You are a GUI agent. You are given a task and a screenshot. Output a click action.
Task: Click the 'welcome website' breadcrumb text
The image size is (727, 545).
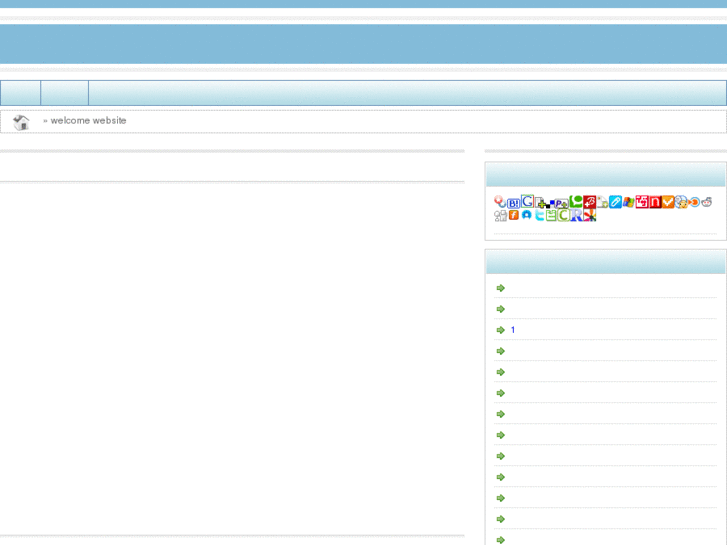click(88, 121)
